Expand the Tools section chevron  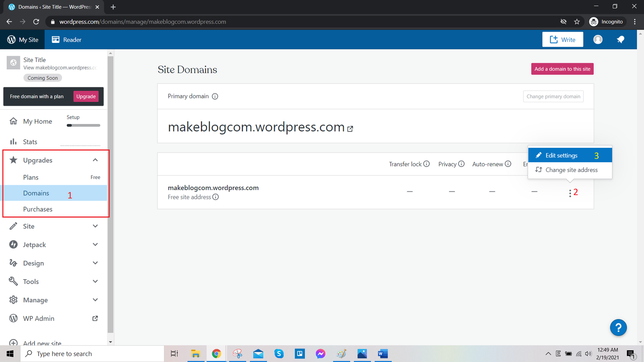[x=95, y=281]
